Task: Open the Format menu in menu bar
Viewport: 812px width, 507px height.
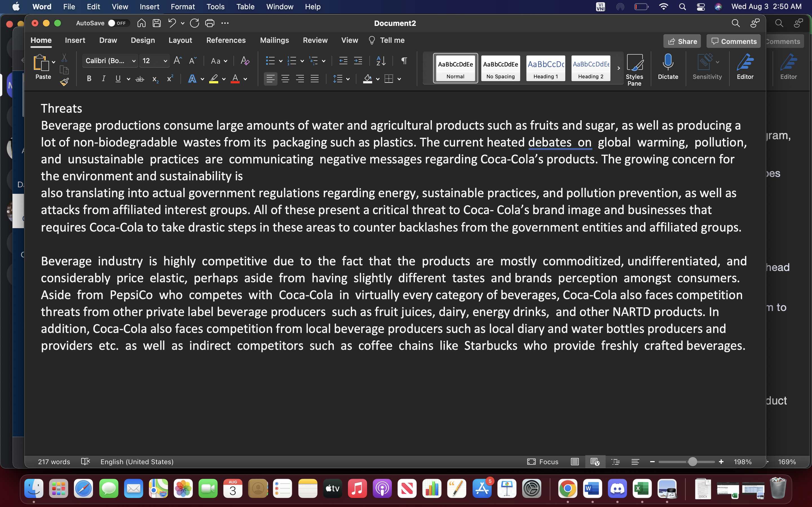Action: 183,6
